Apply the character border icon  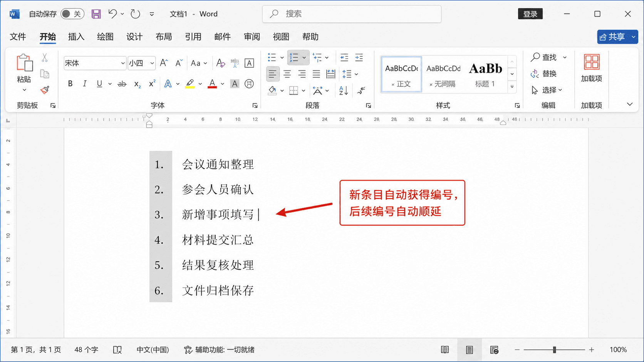[x=249, y=63]
